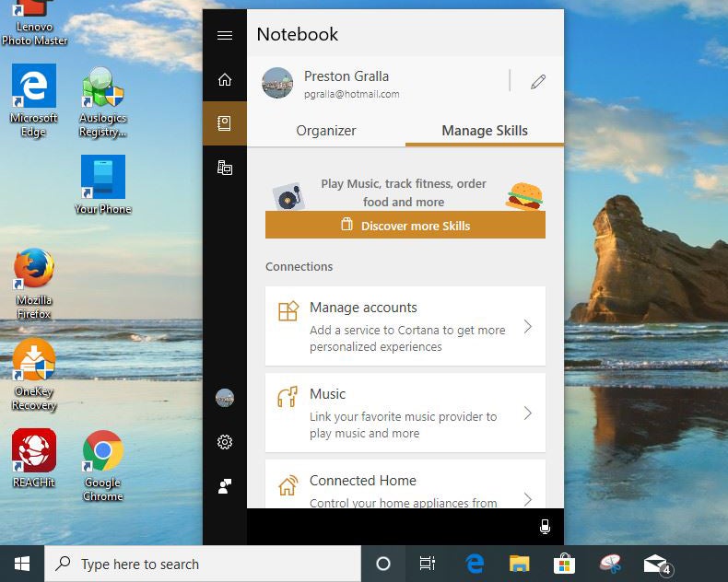Image resolution: width=728 pixels, height=582 pixels.
Task: Click the account avatar in the Cortana sidebar
Action: tap(225, 398)
